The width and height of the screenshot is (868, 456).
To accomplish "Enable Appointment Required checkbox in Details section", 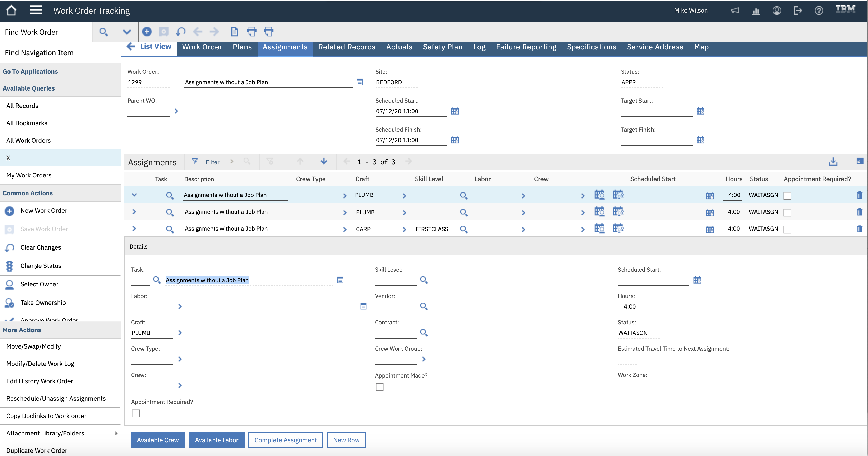I will [x=136, y=413].
